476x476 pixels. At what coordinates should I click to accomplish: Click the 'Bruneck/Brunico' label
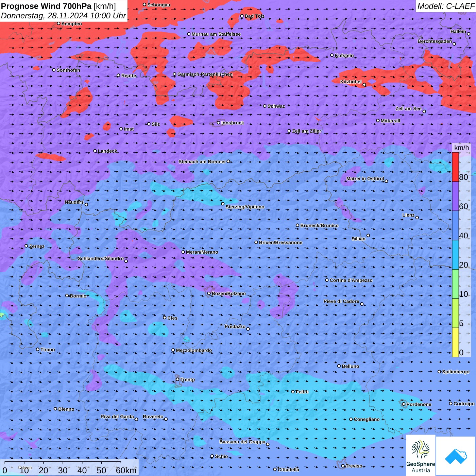tap(319, 225)
